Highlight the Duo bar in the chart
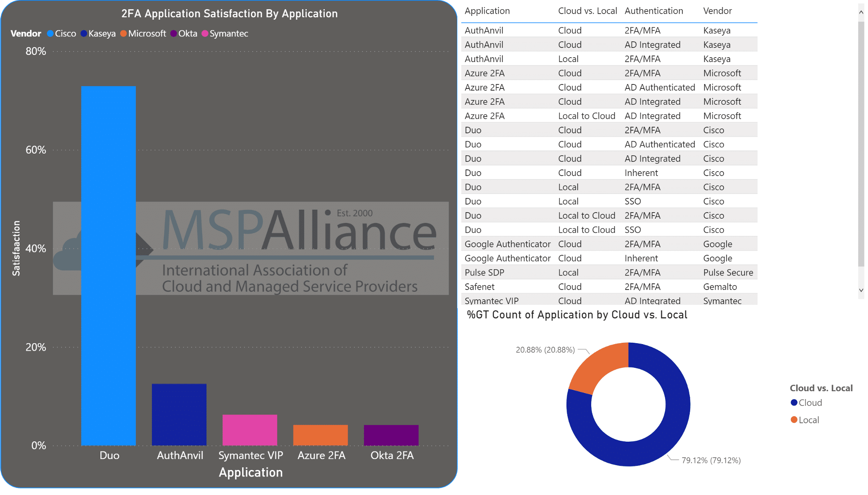 tap(108, 264)
